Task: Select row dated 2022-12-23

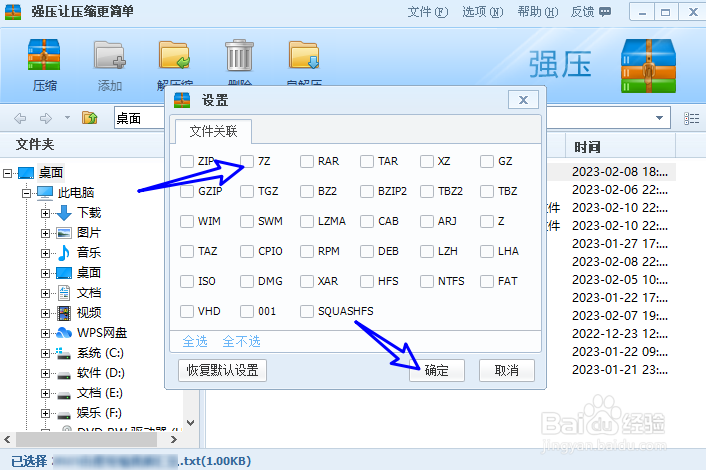Action: pyautogui.click(x=620, y=334)
